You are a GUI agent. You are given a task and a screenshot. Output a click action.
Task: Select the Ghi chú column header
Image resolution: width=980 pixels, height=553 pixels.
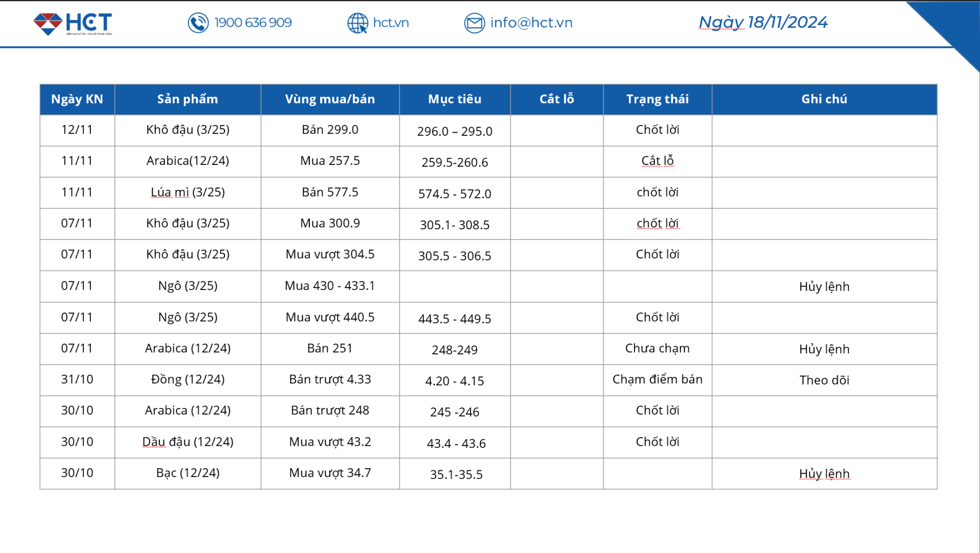click(x=824, y=99)
